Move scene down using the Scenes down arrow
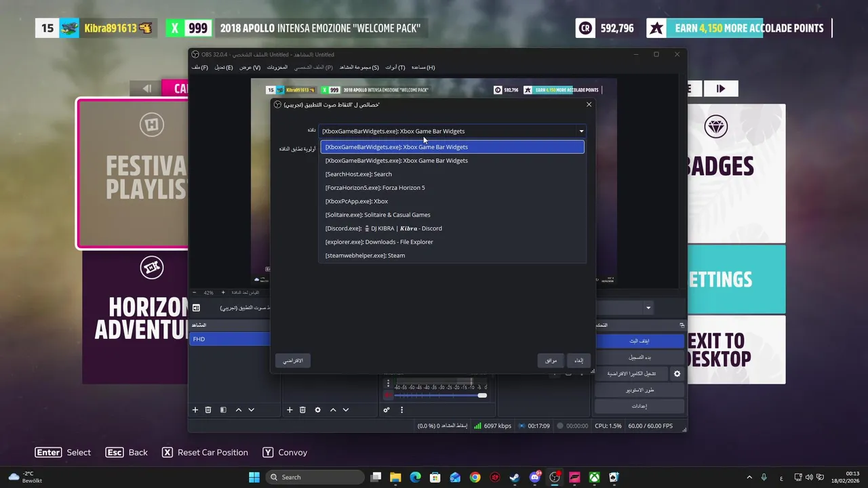This screenshot has width=868, height=488. (x=252, y=410)
